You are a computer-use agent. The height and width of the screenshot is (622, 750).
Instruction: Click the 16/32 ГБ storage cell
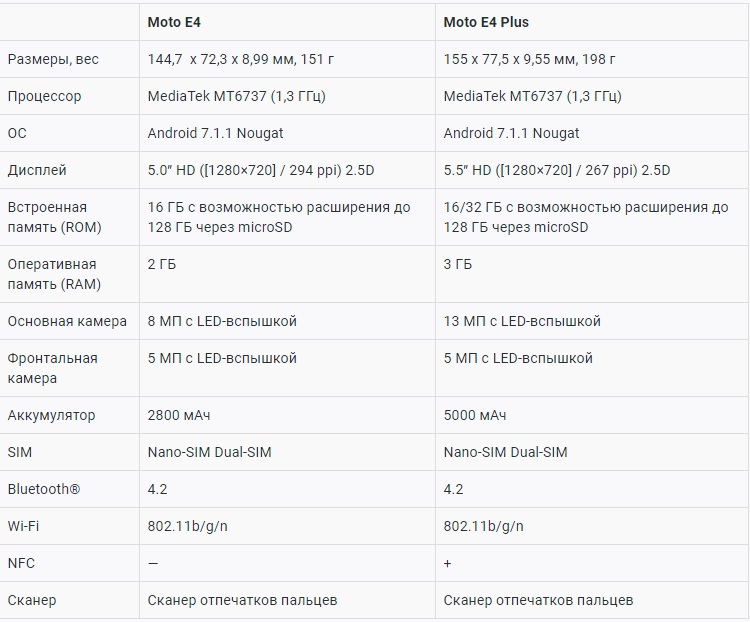coord(586,217)
